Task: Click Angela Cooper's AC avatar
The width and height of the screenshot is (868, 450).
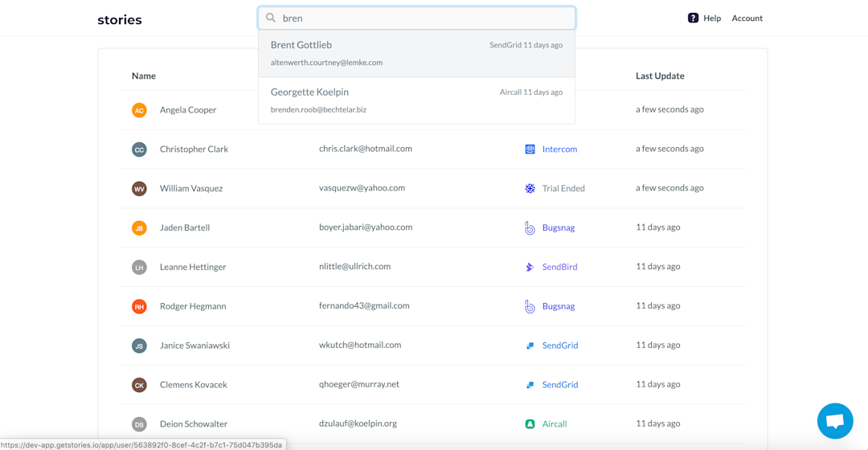Action: (x=139, y=110)
